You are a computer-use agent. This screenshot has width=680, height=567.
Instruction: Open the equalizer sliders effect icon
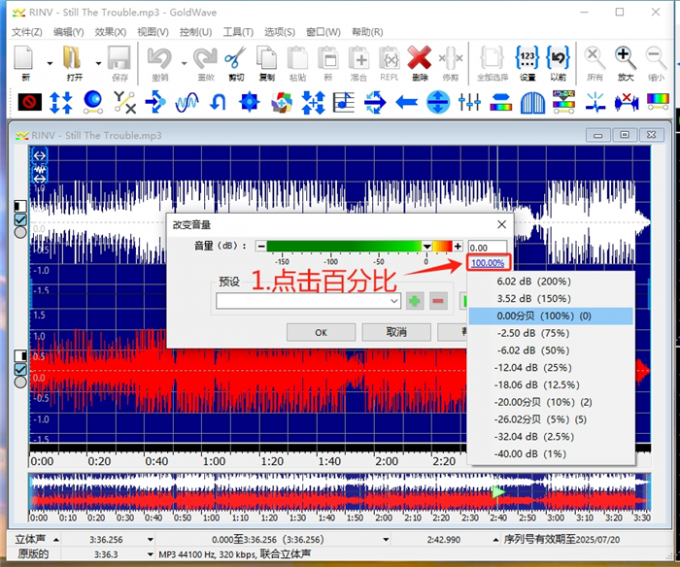point(469,102)
